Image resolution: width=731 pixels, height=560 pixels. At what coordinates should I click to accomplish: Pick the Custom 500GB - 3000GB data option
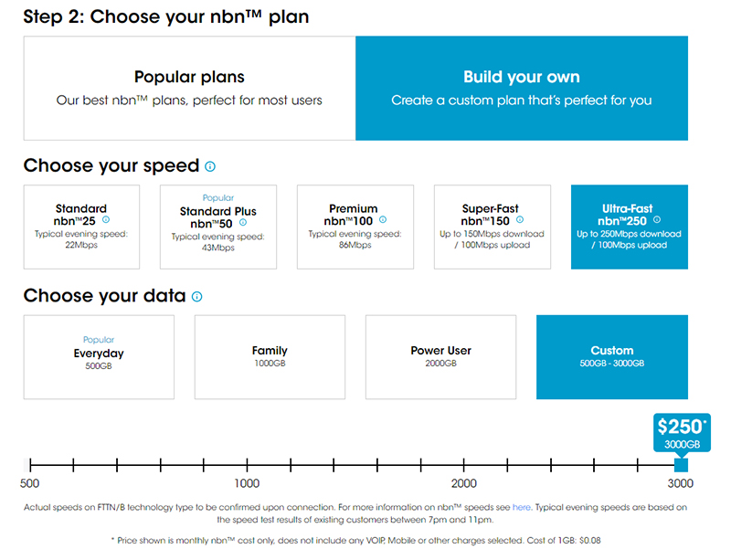612,357
